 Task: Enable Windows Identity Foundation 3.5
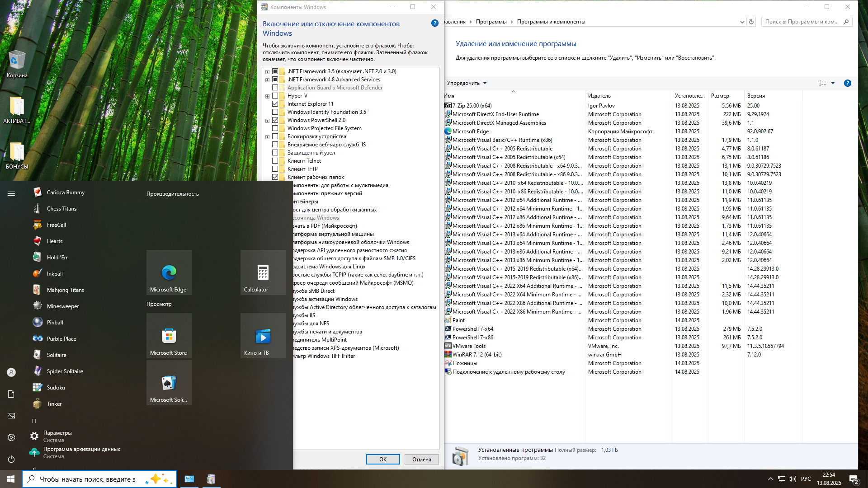coord(275,112)
